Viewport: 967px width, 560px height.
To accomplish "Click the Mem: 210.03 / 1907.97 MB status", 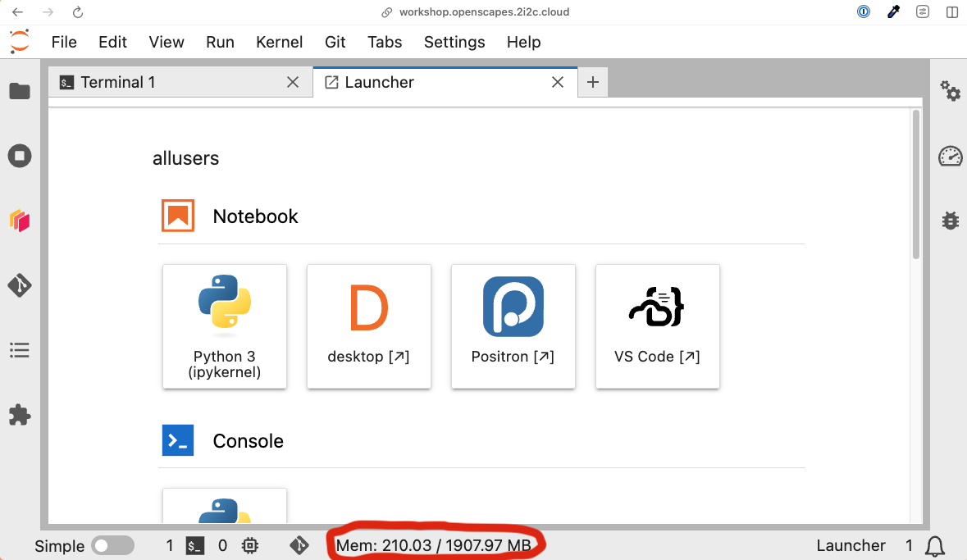I will tap(433, 546).
